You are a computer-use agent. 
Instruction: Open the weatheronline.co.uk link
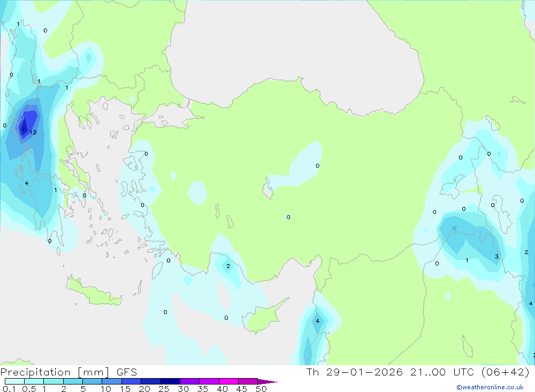[x=490, y=387]
